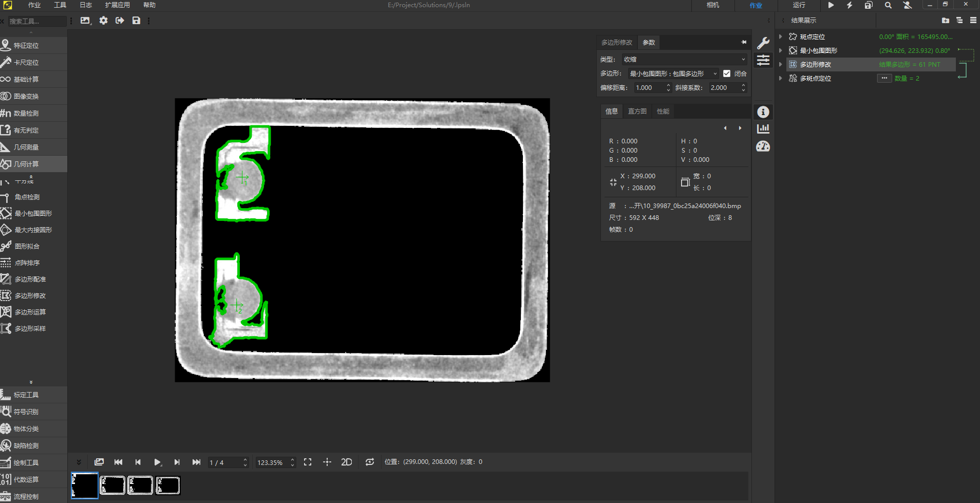
Task: Open the 几何计算 tool category
Action: pos(26,164)
